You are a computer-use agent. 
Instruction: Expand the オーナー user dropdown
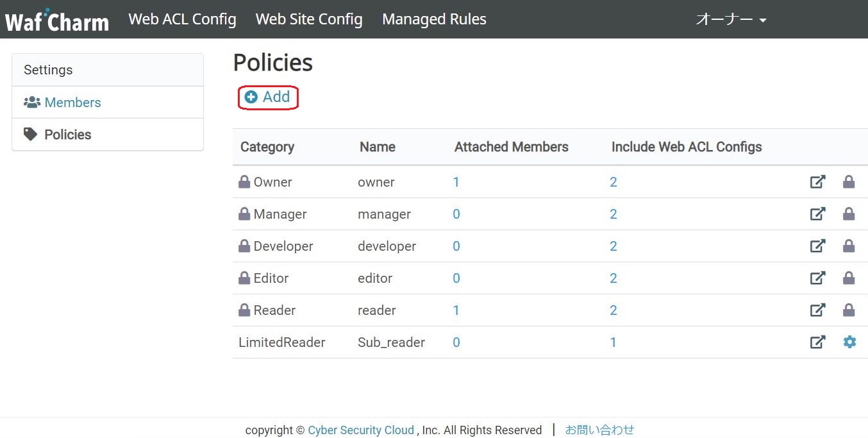click(731, 20)
